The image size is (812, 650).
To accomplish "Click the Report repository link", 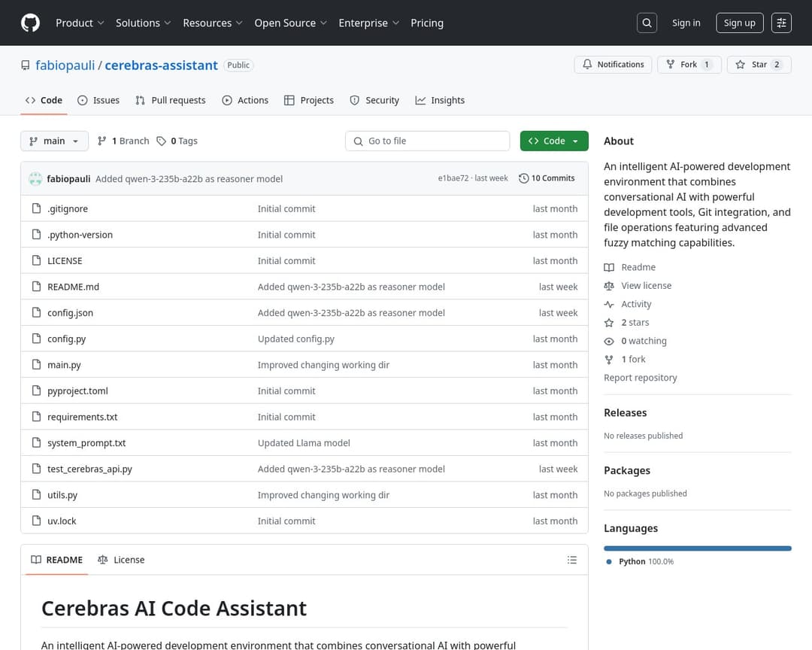I will (640, 378).
